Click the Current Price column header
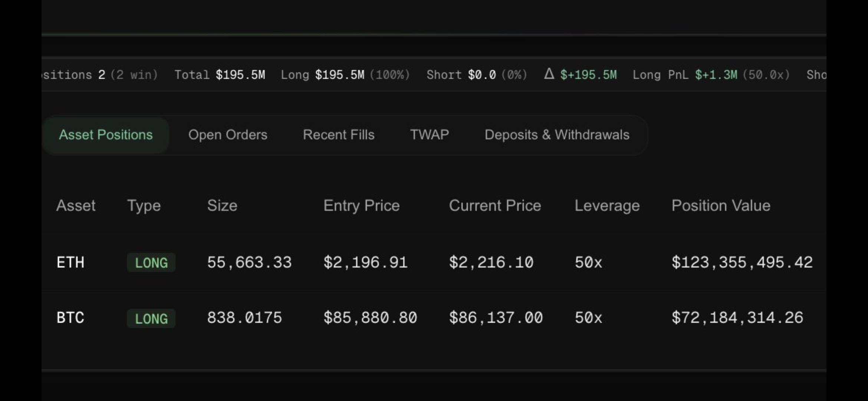Screen dimensions: 868x401 coord(495,206)
